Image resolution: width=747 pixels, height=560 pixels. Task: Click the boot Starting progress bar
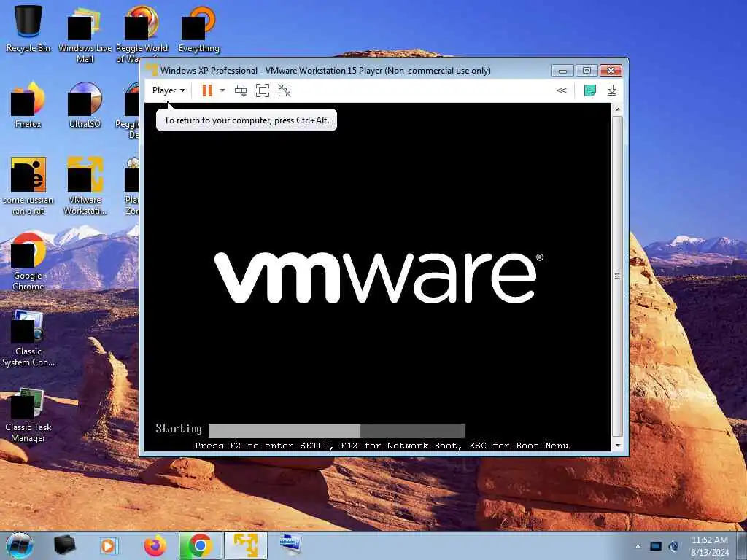337,430
